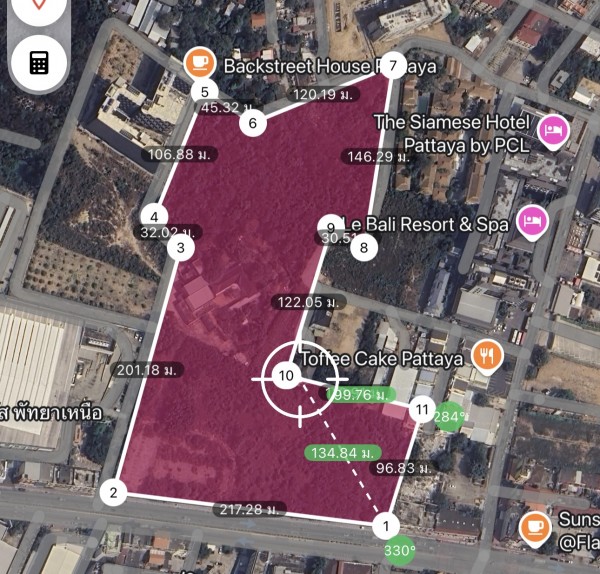The image size is (600, 574).
Task: Open the calculator button
Action: 39,62
